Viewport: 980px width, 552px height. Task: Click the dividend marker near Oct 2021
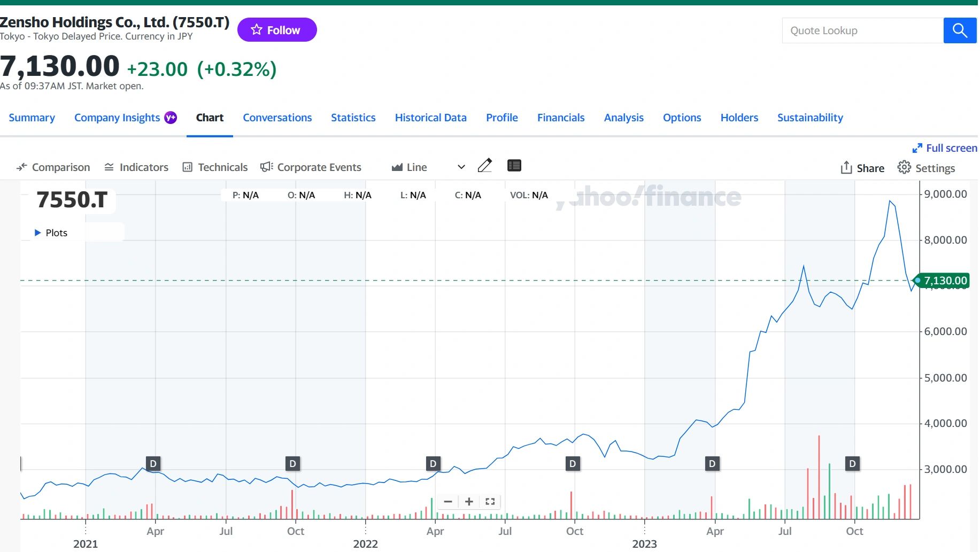(292, 463)
